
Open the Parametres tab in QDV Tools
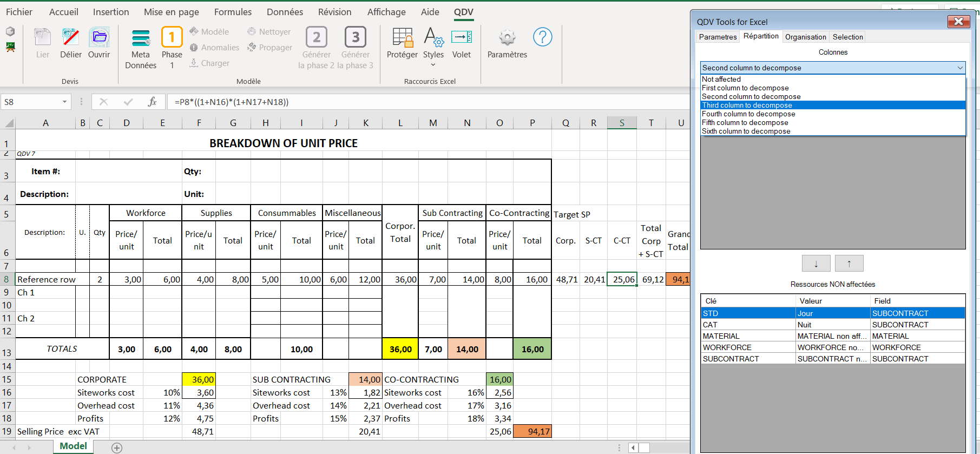click(x=718, y=37)
